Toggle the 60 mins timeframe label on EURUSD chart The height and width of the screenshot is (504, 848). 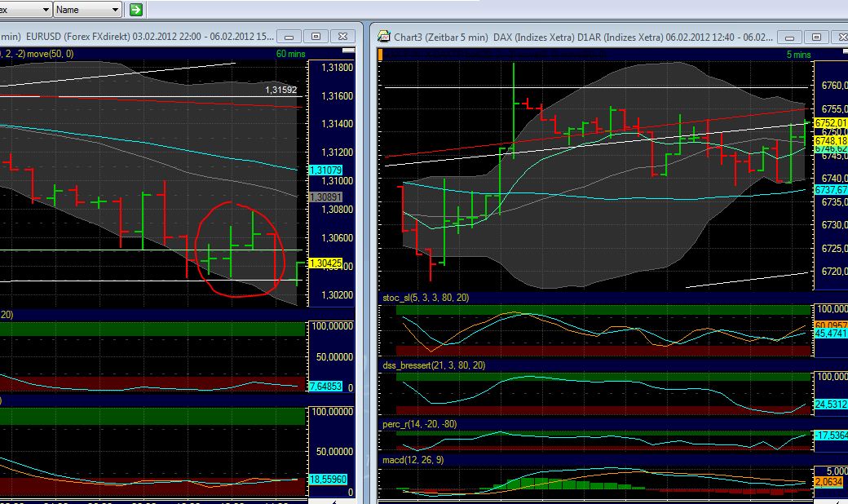click(291, 51)
